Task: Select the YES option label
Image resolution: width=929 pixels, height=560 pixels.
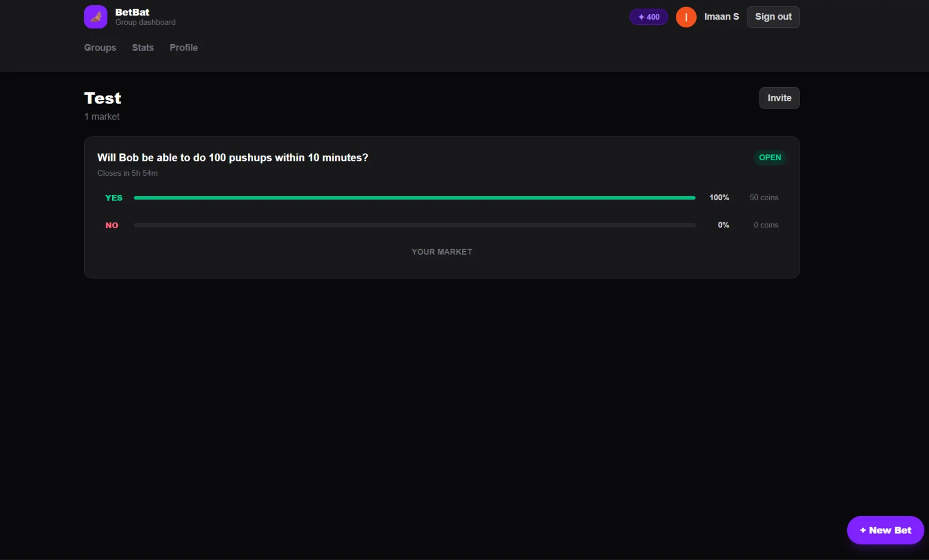Action: 114,198
